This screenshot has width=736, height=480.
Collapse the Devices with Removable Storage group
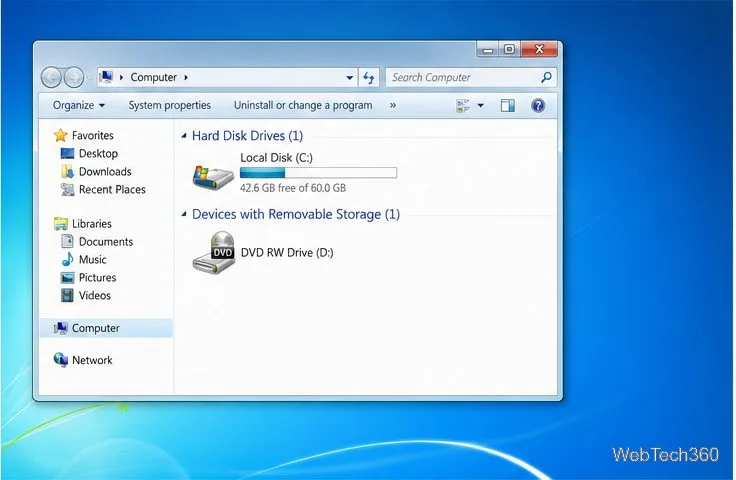184,214
